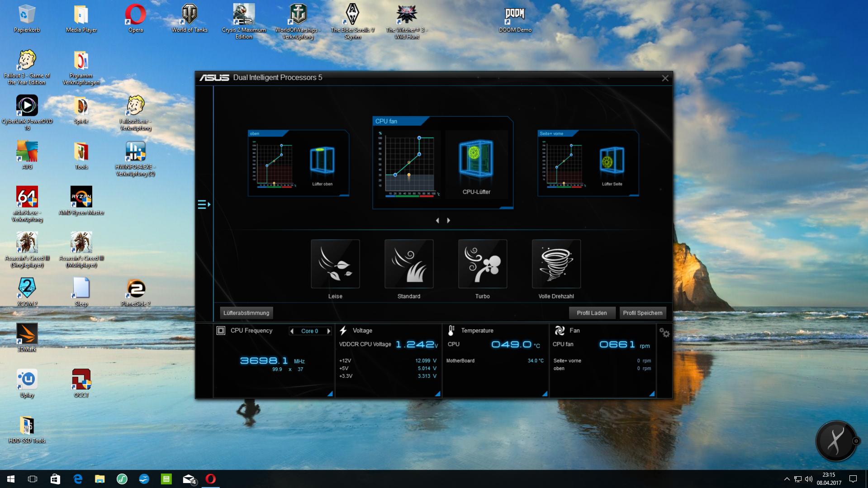Go to the previous fan card
868x488 pixels.
[x=437, y=221]
